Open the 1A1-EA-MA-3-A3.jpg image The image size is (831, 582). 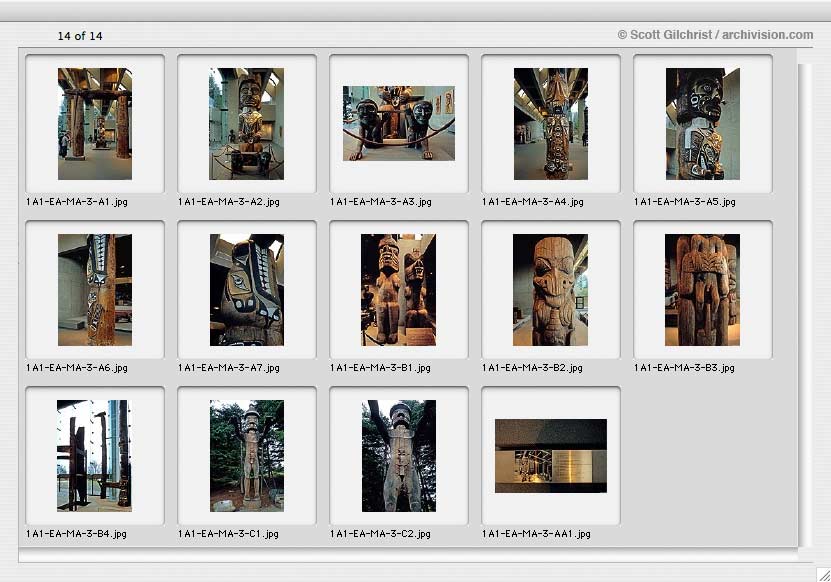click(x=399, y=124)
